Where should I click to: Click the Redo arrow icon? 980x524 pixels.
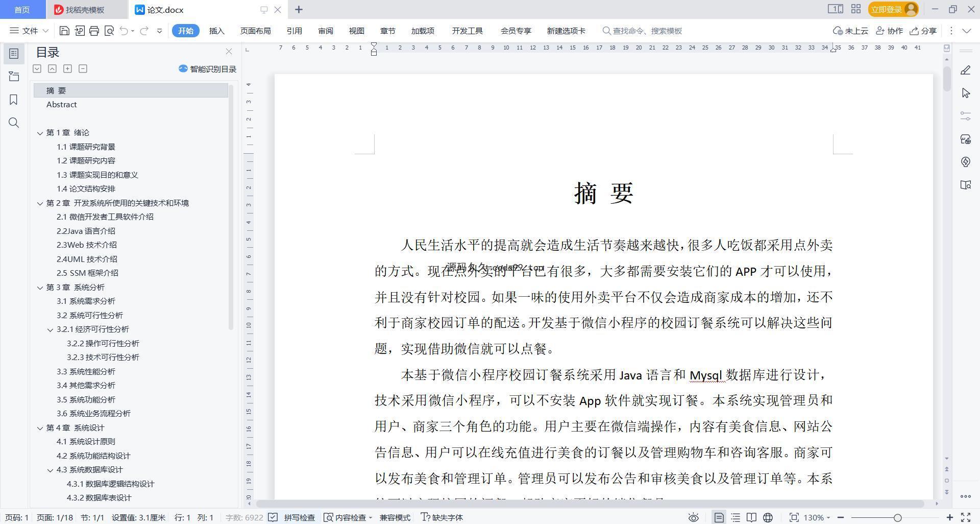144,31
